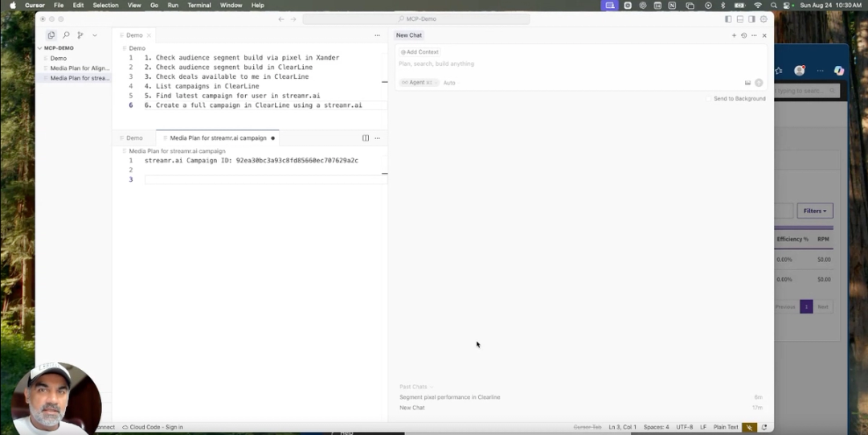Change the Spaces: 4 indentation setting
868x435 pixels.
coord(656,427)
